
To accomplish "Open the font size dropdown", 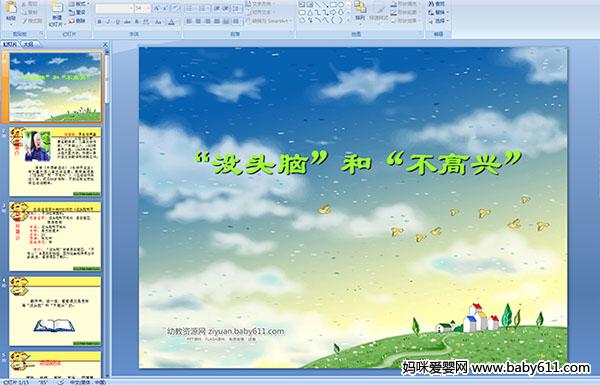I will 148,8.
